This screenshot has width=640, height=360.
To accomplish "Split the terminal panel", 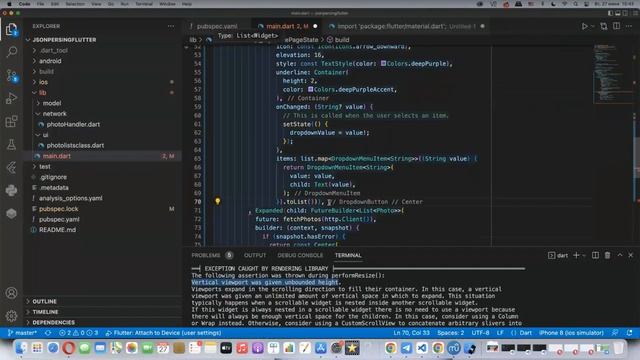I will tap(595, 255).
